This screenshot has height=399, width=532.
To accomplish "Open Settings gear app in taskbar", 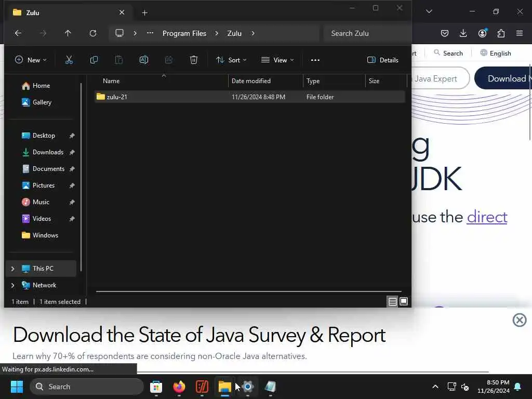I will tap(248, 387).
